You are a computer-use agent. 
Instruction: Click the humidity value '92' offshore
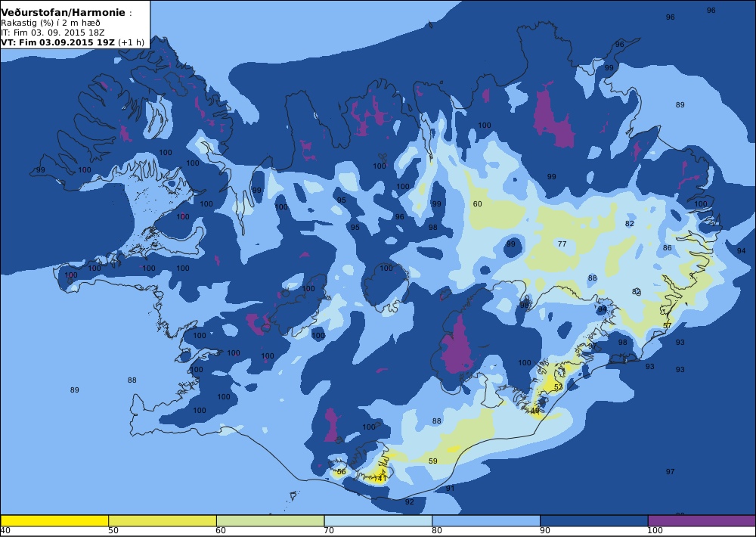point(409,501)
